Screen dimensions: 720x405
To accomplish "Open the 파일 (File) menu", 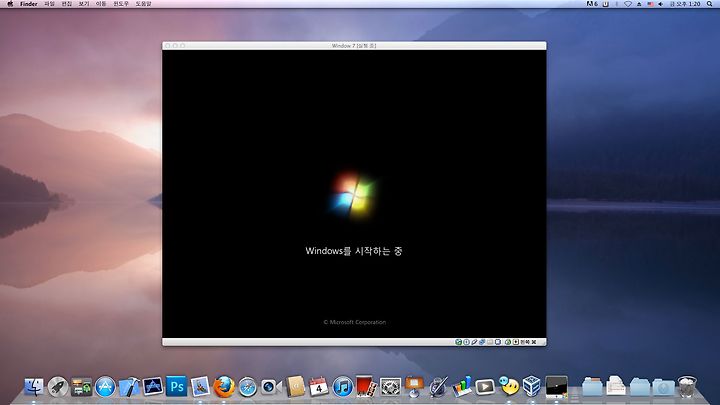I will tap(50, 4).
